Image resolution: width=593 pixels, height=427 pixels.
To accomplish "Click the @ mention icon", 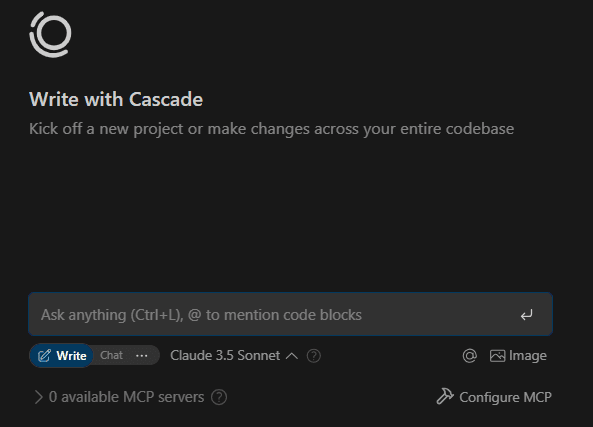I will coord(469,356).
